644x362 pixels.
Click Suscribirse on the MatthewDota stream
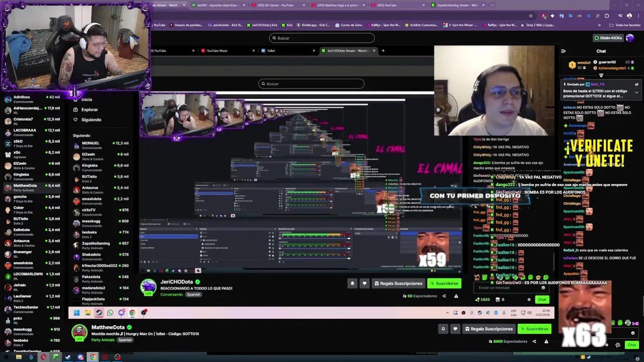[534, 329]
